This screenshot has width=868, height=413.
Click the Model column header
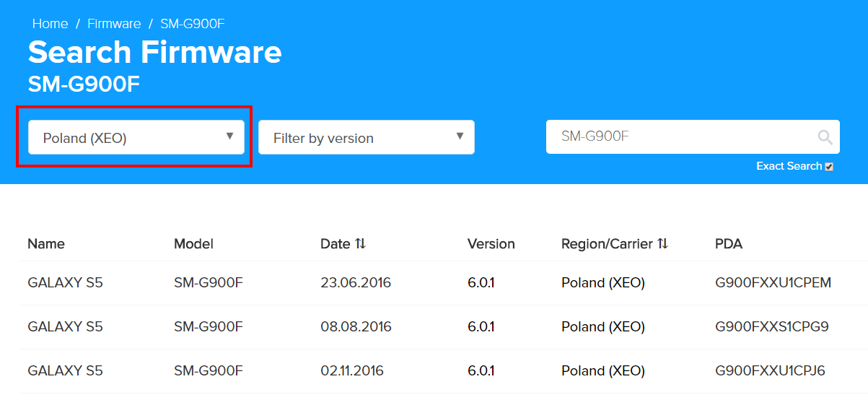pos(193,244)
